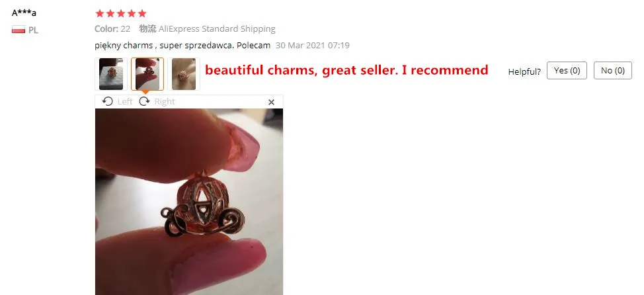Click the Poland flag icon
Screen dimensions: 644x295
(19, 30)
